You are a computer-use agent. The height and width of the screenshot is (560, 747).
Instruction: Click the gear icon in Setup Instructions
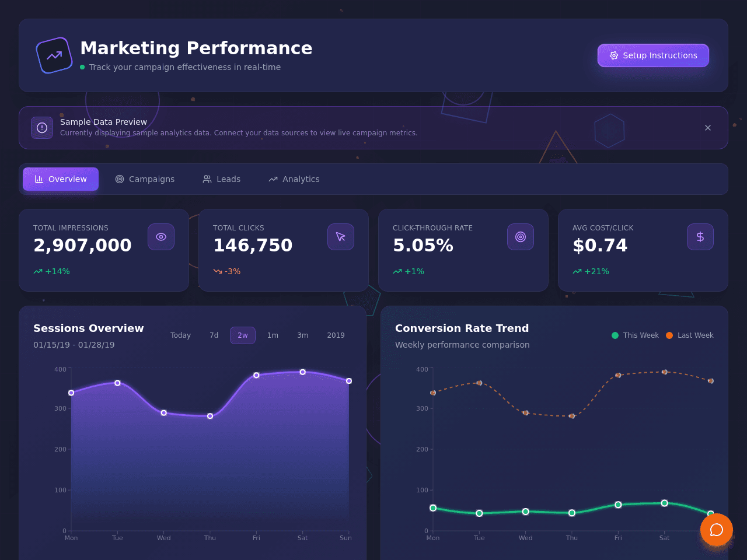pyautogui.click(x=614, y=55)
